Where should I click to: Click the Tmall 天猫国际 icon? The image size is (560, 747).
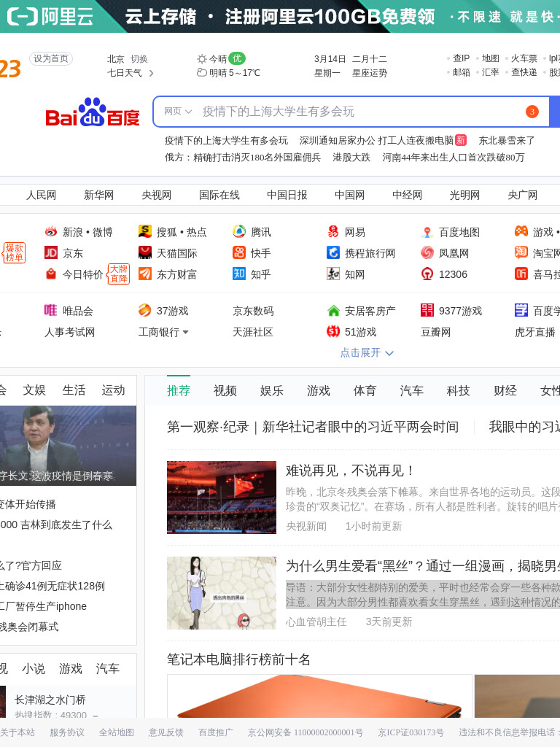(x=145, y=253)
